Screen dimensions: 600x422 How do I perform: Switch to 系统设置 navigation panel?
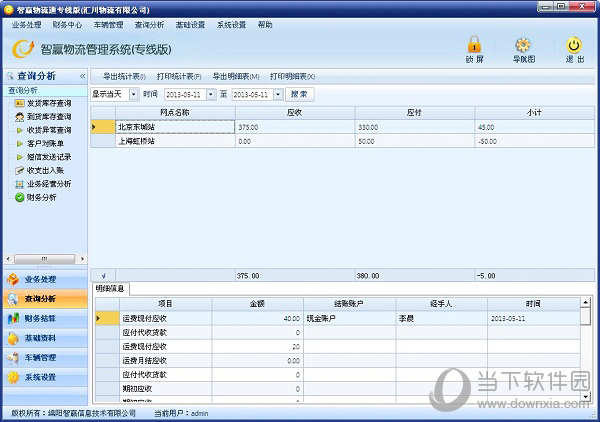45,377
